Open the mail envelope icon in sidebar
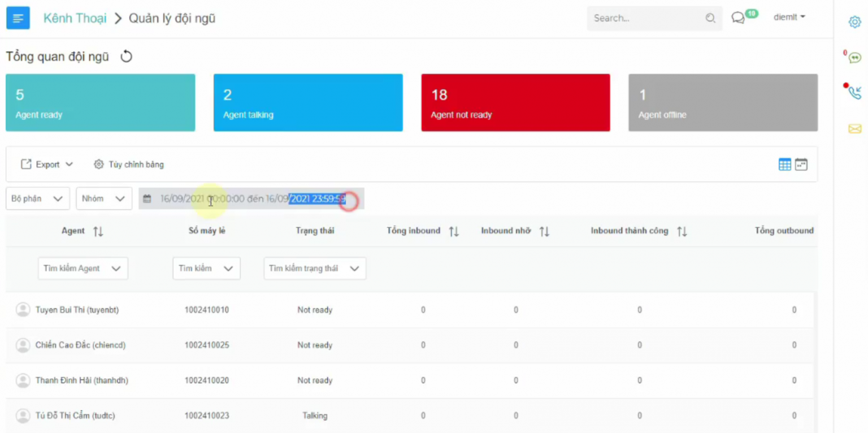The width and height of the screenshot is (868, 433). (854, 129)
